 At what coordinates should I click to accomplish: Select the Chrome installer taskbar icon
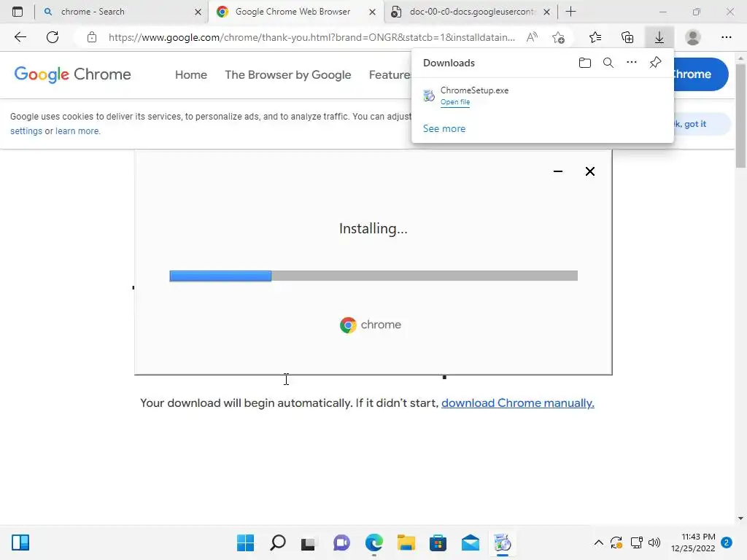click(502, 542)
